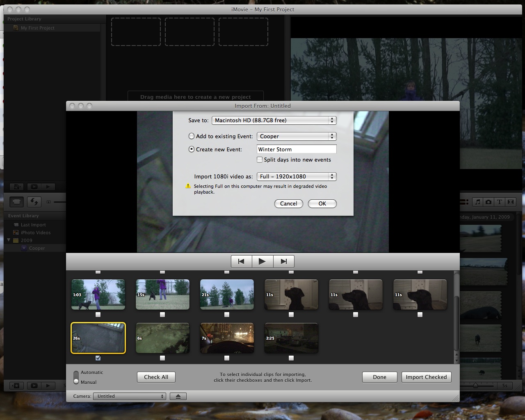
Task: Click the Done button
Action: coord(380,377)
